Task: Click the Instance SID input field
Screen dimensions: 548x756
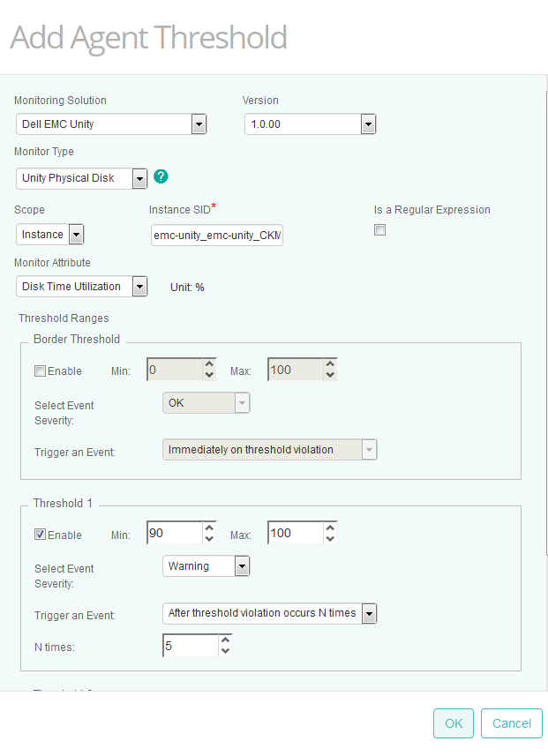Action: [x=216, y=235]
